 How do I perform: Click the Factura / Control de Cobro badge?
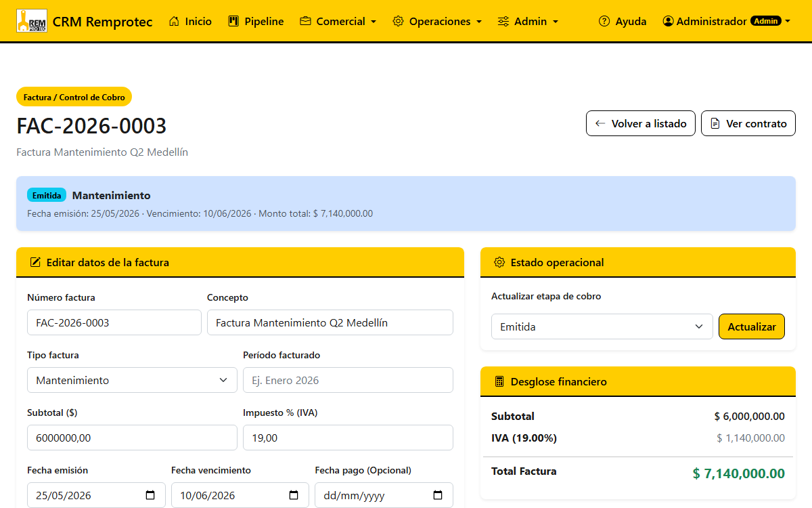click(x=74, y=97)
